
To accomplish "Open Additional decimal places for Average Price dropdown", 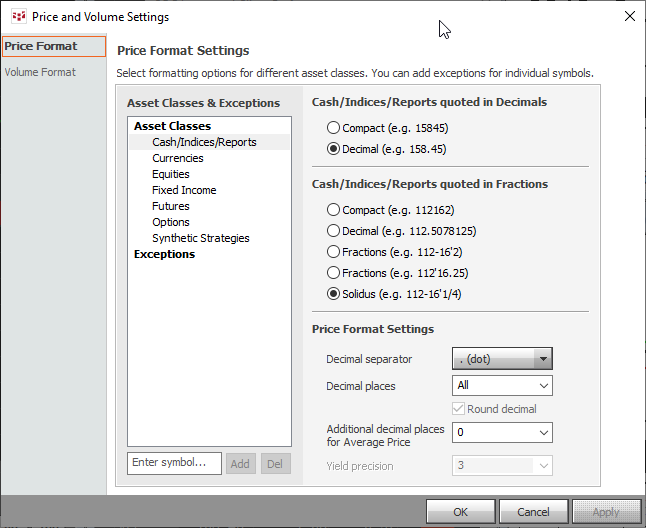I will click(x=502, y=432).
